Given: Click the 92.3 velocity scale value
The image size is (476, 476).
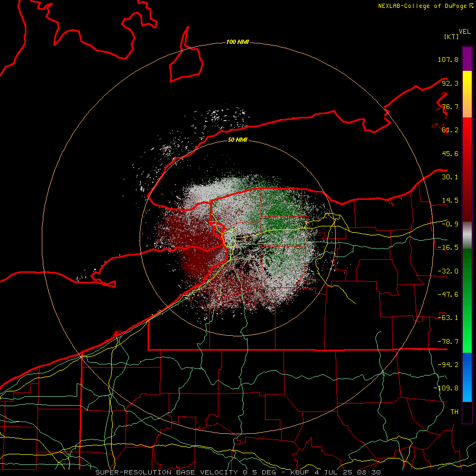Looking at the screenshot, I should coord(450,83).
